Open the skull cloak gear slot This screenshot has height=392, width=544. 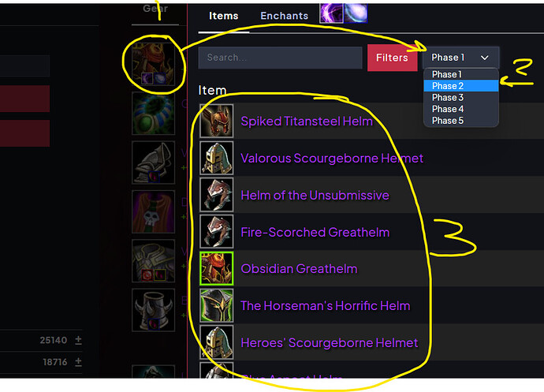(x=154, y=212)
